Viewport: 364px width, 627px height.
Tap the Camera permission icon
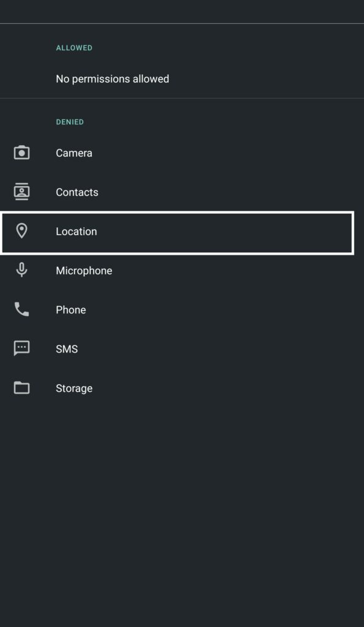coord(21,152)
